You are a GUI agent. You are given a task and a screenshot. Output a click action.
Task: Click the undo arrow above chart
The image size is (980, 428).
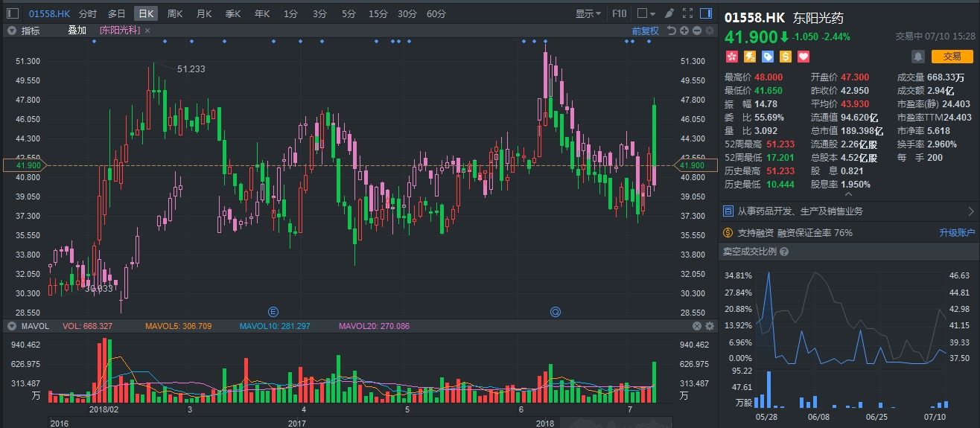[x=672, y=31]
